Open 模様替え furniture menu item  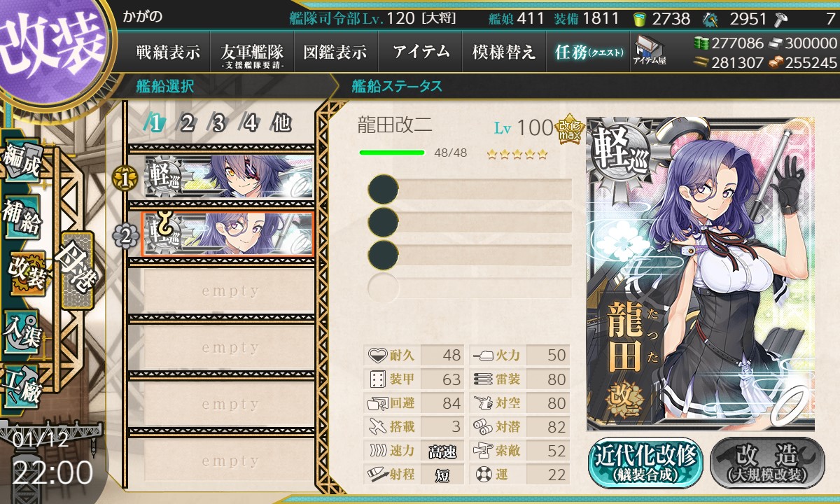504,52
